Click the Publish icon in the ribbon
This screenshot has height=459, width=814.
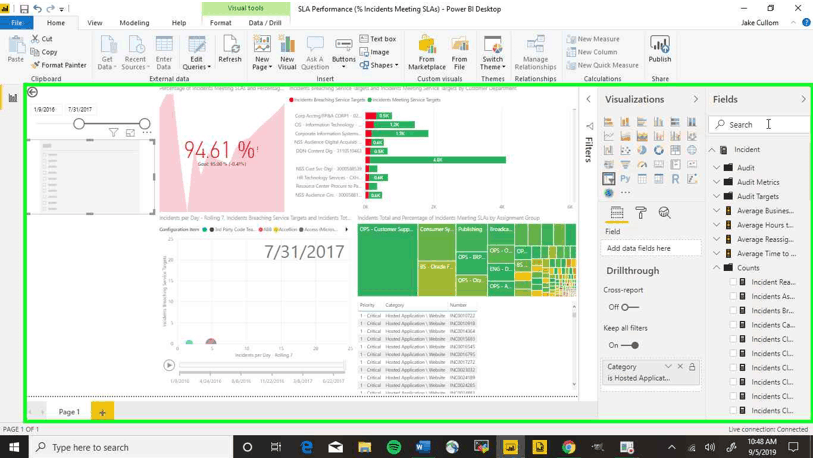[x=659, y=49]
